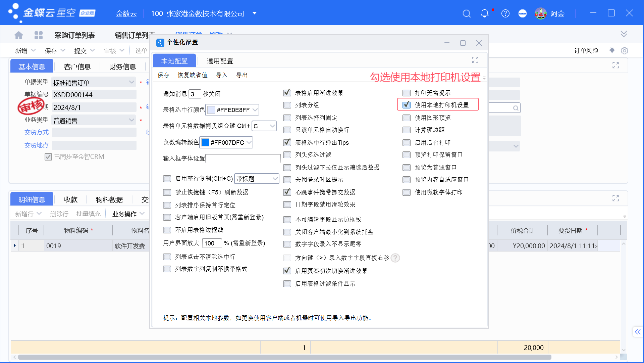This screenshot has height=363, width=644.
Task: Open 表格选中行颜色 color dropdown
Action: point(255,110)
